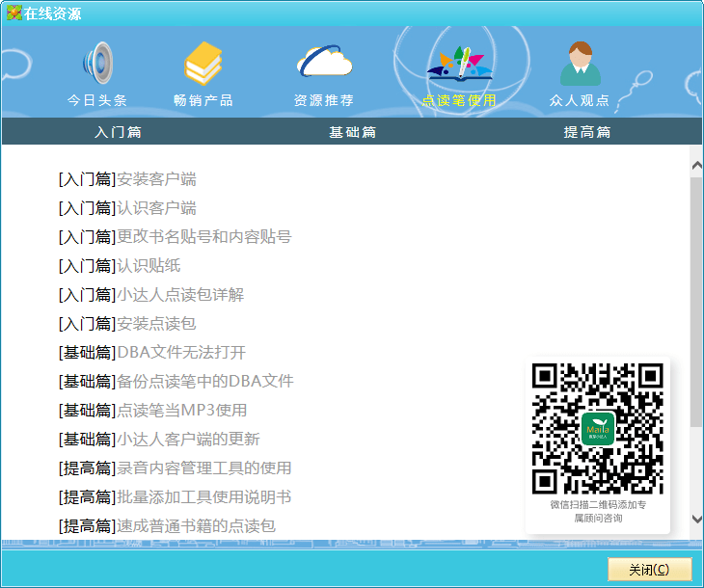Click the app icon in title bar
704x588 pixels.
tap(14, 13)
